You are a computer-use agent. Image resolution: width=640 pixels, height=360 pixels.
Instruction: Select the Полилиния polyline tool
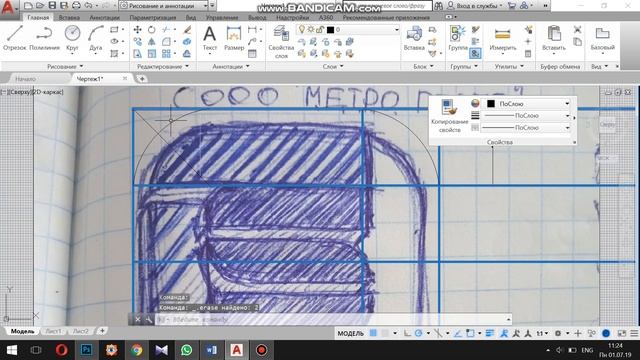click(44, 38)
